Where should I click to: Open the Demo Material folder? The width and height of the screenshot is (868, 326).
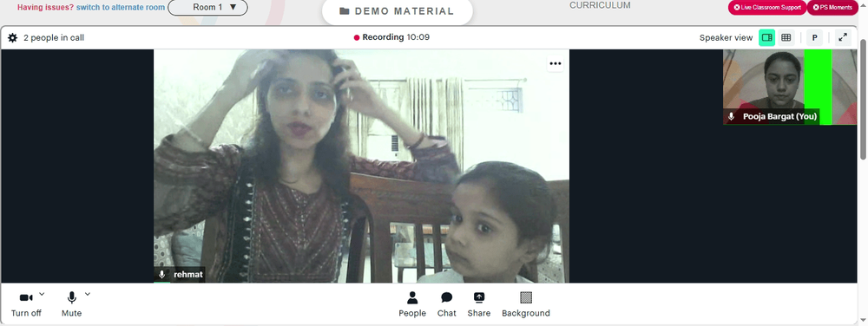tap(397, 11)
